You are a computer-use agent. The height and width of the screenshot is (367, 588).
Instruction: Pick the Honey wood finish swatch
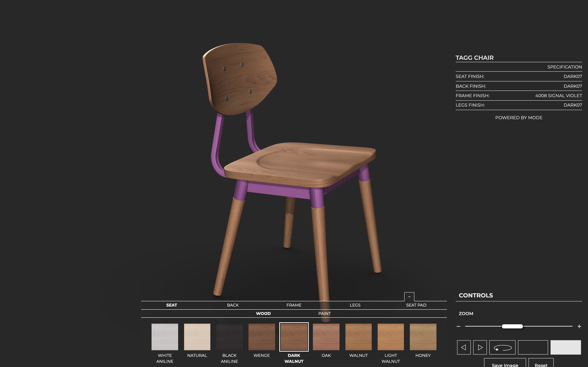coord(423,337)
